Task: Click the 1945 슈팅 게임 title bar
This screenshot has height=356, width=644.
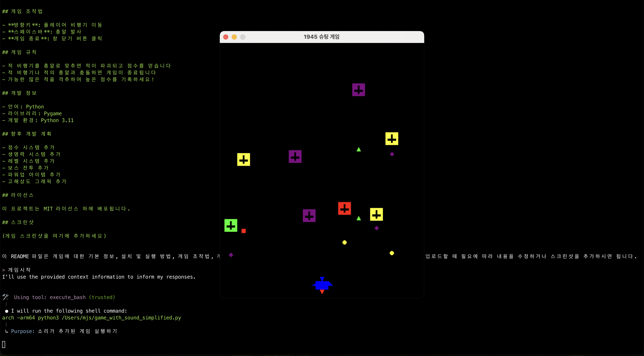Action: click(322, 37)
